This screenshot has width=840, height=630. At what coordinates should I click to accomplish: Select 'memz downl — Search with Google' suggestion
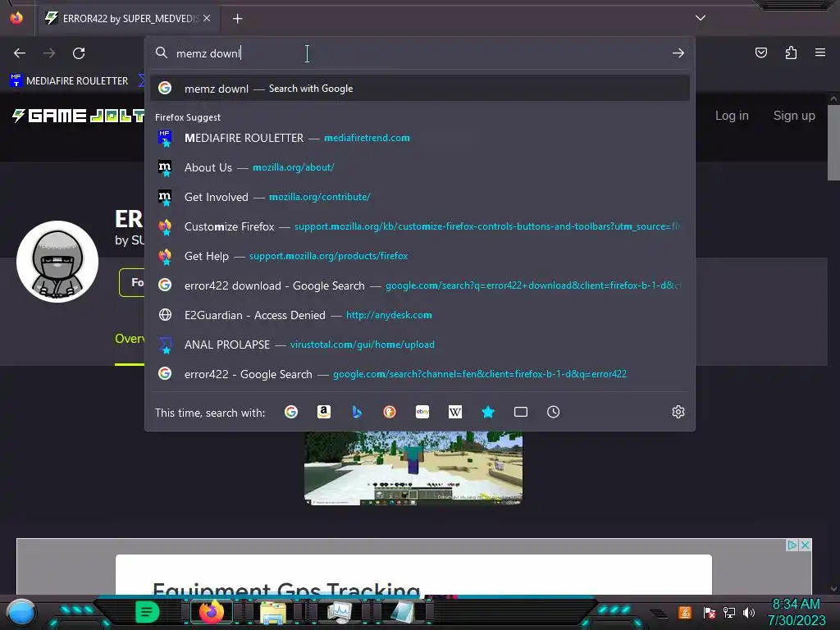(420, 89)
